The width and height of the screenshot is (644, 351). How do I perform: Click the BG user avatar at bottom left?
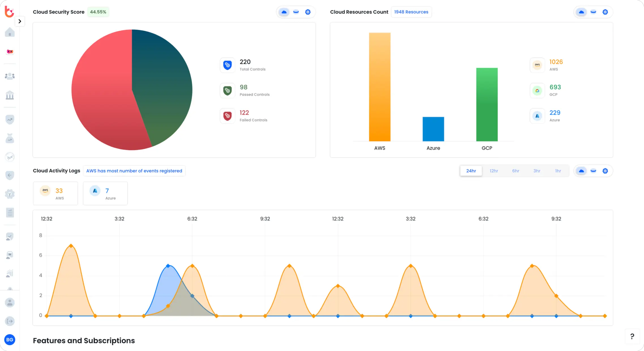point(10,340)
